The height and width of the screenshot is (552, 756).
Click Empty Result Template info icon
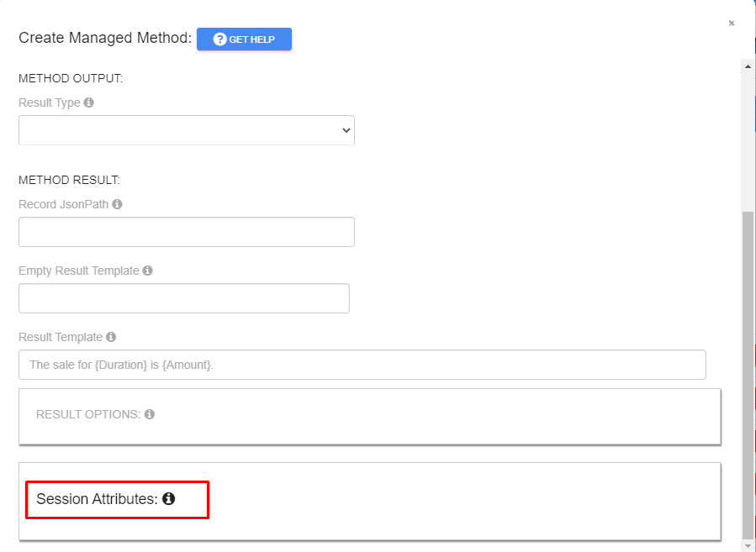147,271
